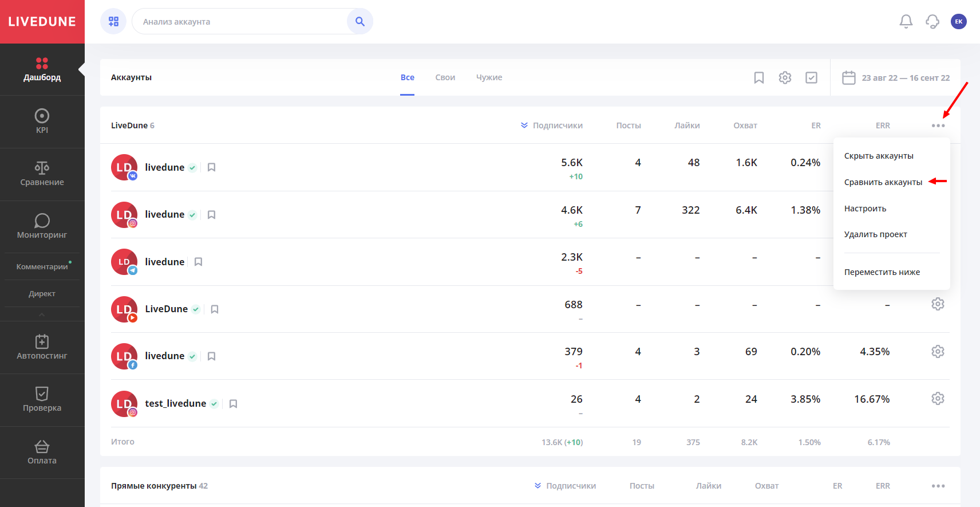This screenshot has height=507, width=980.
Task: Open the test_livedune account name
Action: pos(176,403)
